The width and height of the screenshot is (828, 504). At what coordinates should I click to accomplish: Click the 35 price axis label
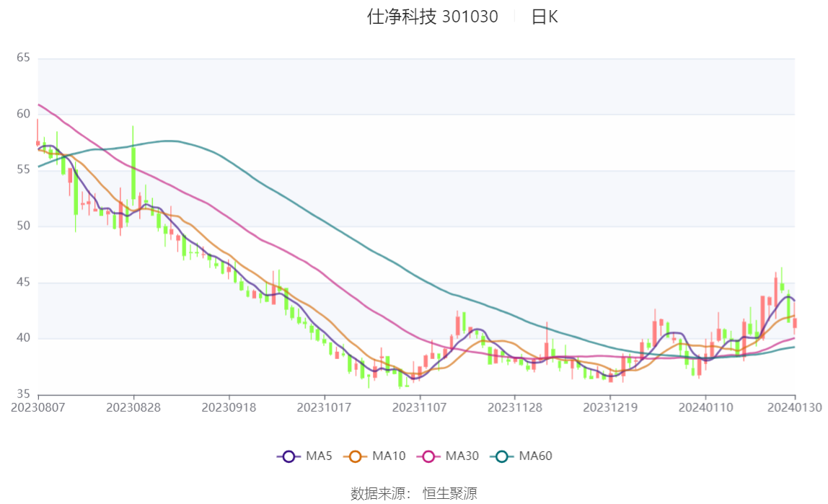[23, 394]
